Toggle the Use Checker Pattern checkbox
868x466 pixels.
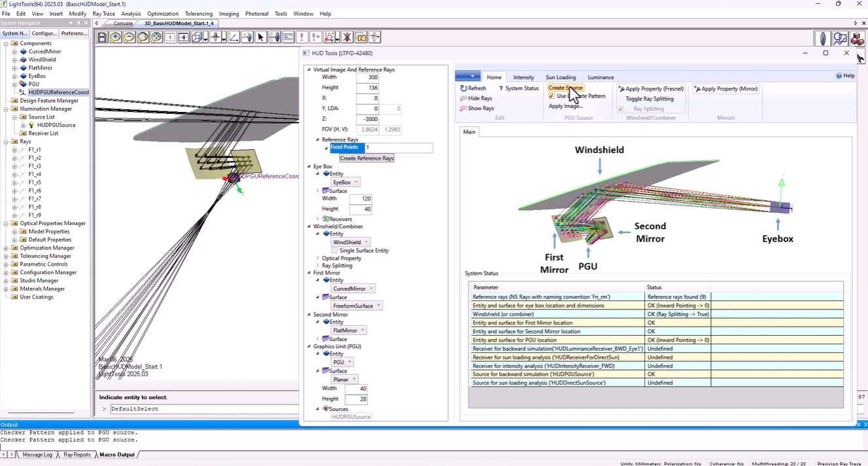point(551,96)
